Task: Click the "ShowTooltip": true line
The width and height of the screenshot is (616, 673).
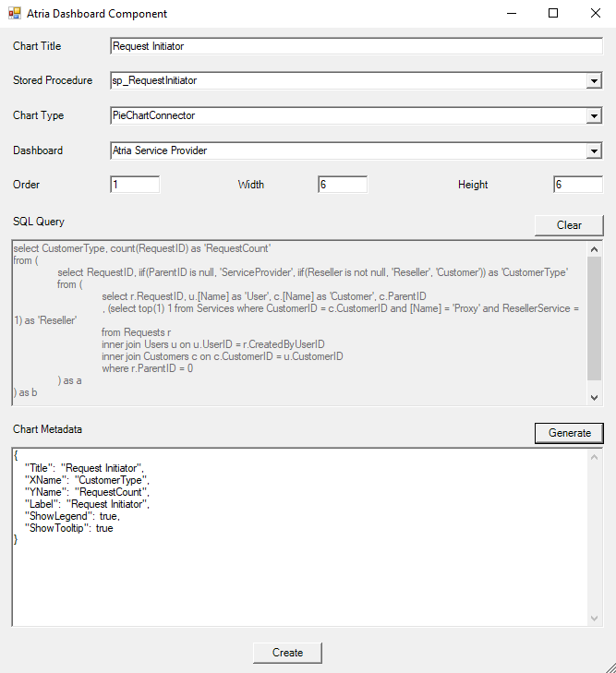Action: click(x=68, y=528)
